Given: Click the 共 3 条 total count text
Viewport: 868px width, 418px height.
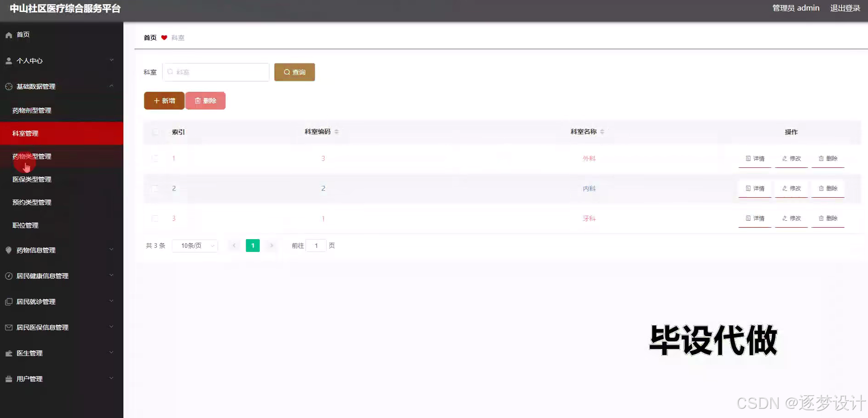Looking at the screenshot, I should (156, 246).
